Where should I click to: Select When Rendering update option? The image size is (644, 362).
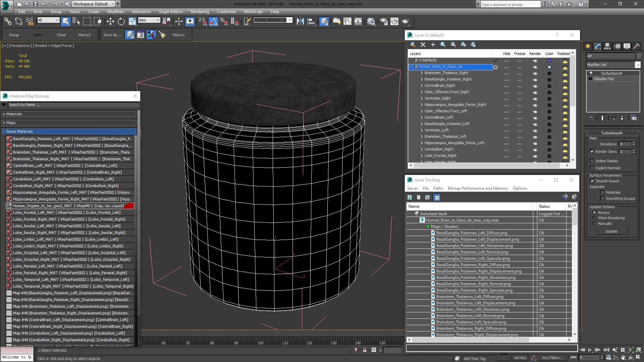pos(594,218)
